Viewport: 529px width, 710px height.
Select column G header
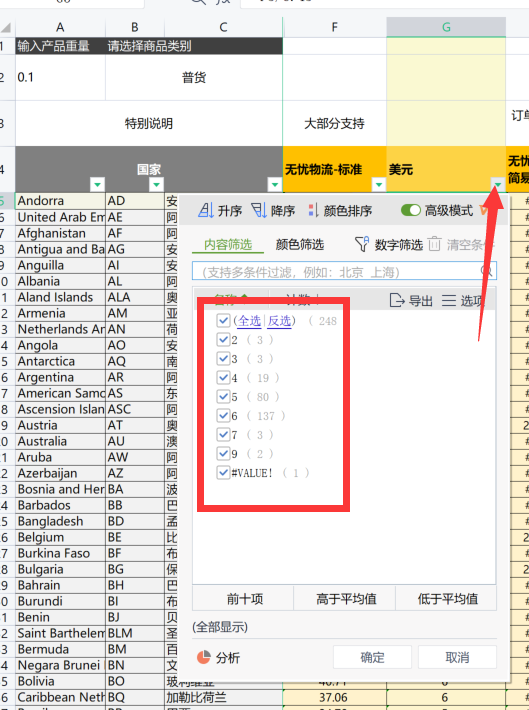pos(446,27)
